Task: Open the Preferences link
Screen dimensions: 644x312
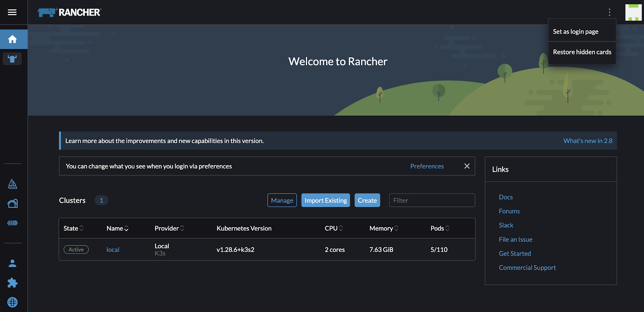Action: (x=427, y=166)
